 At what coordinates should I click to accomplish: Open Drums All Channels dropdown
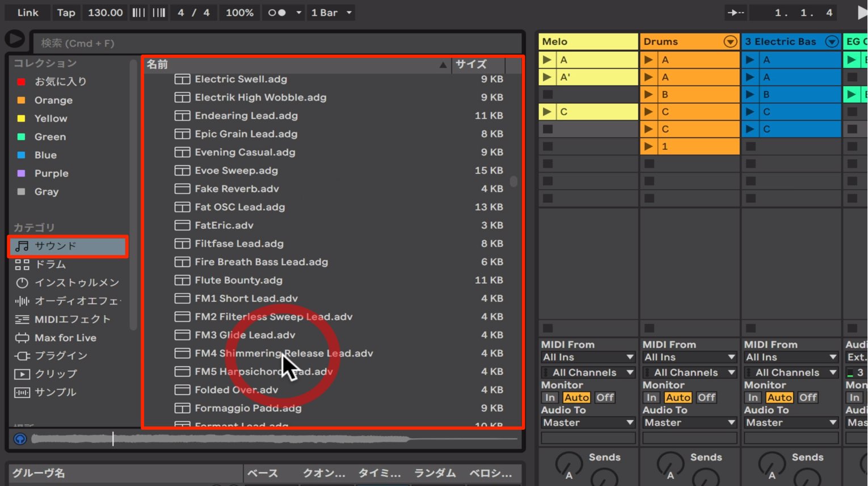tap(690, 372)
